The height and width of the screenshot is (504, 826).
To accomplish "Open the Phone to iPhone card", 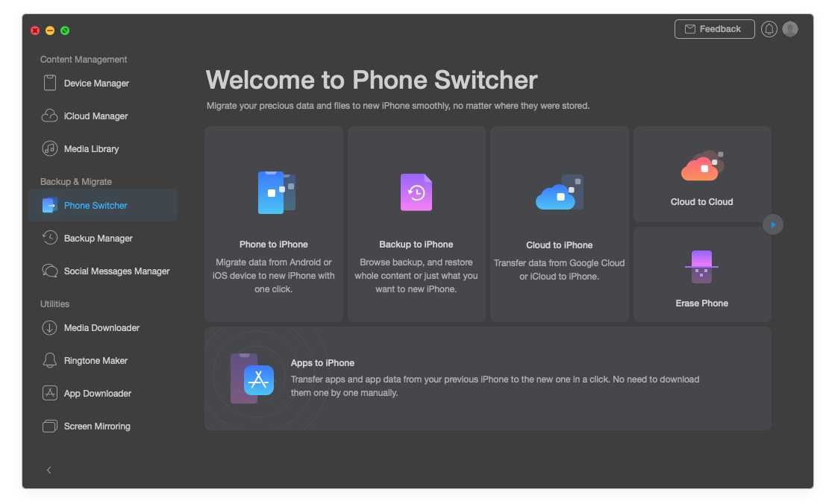I will pos(273,224).
